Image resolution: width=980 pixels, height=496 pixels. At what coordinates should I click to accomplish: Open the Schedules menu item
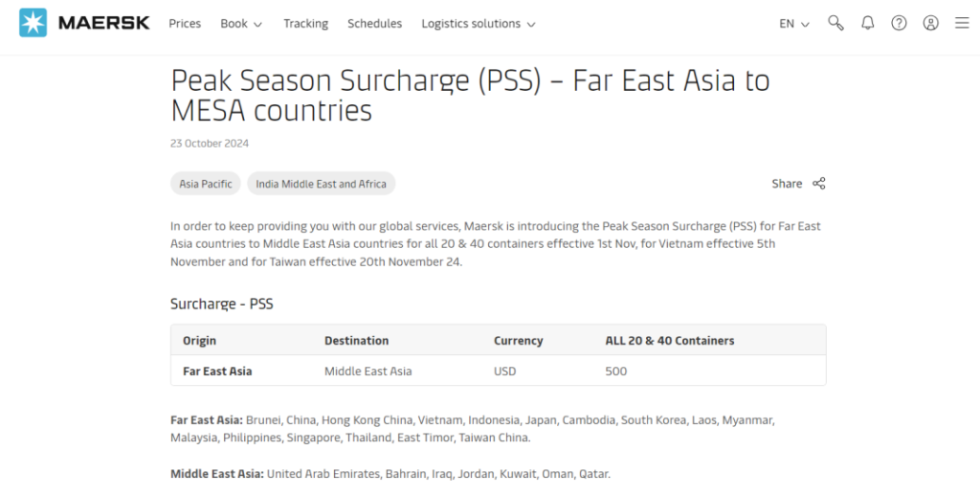point(374,24)
